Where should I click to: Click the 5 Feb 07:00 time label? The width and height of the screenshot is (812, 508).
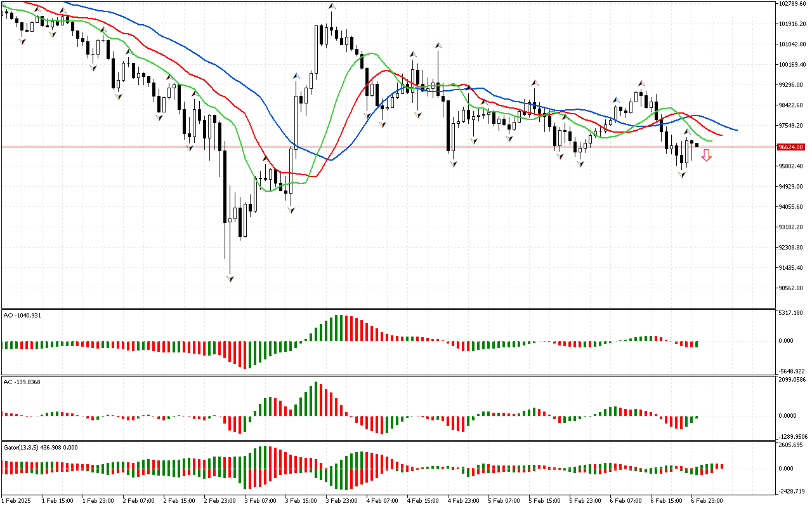coord(503,500)
